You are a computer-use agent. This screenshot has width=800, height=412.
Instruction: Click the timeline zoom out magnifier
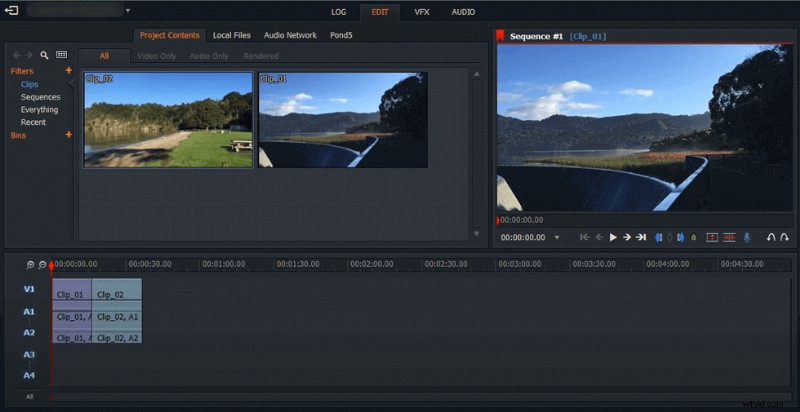pos(42,265)
